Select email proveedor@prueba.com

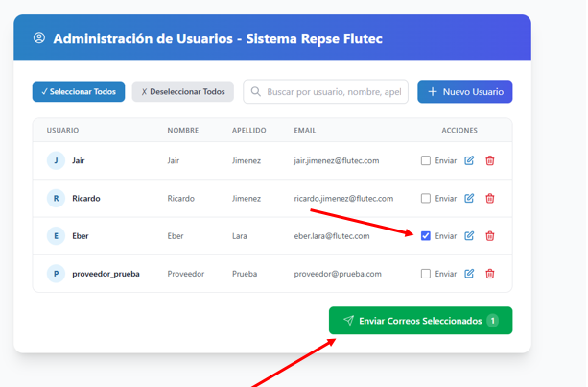338,274
